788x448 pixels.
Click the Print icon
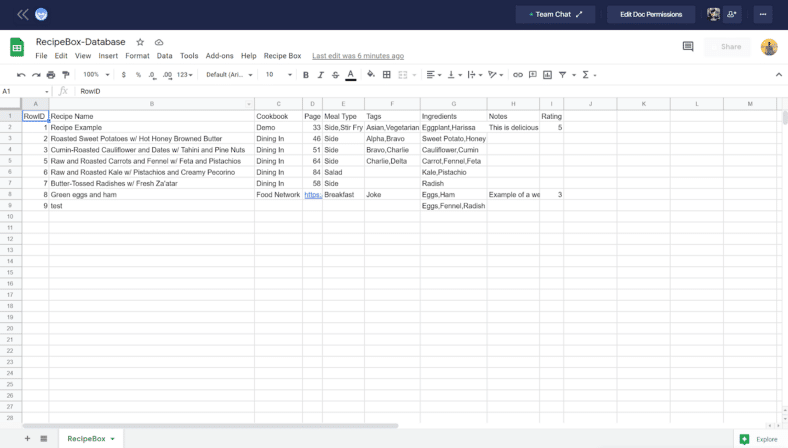click(51, 75)
